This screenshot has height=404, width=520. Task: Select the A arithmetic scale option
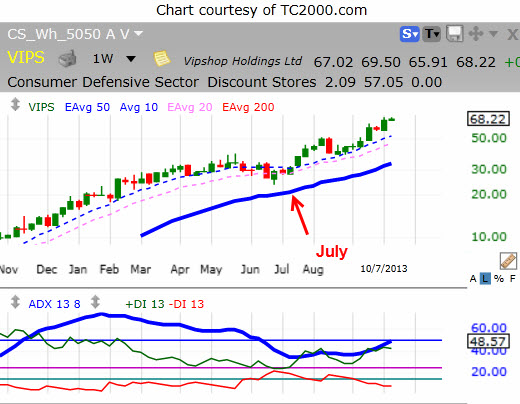tap(473, 279)
